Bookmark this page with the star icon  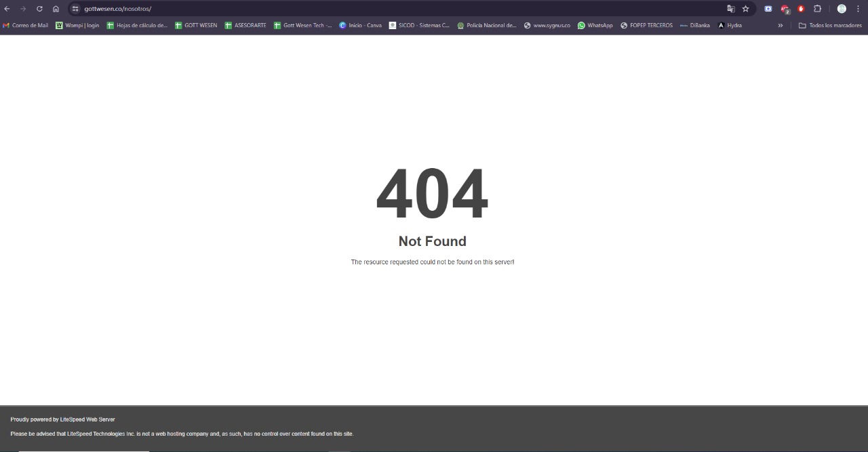click(745, 9)
